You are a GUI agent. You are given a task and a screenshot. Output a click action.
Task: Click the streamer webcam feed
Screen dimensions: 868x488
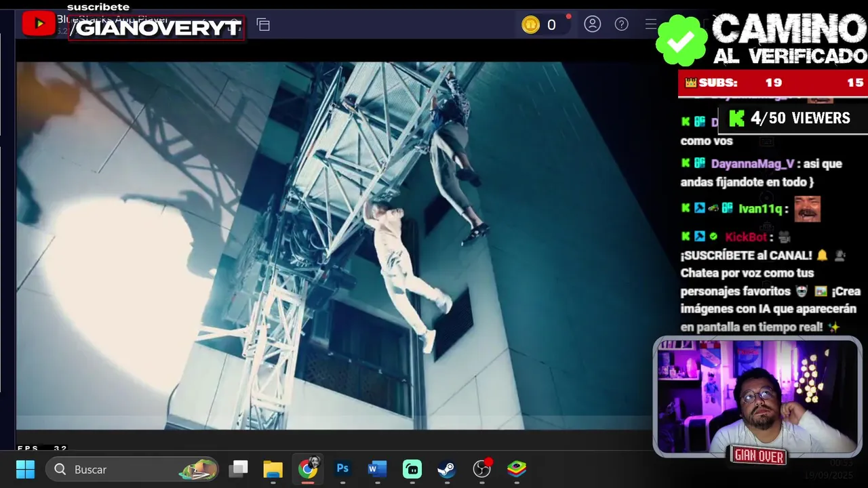pyautogui.click(x=757, y=396)
